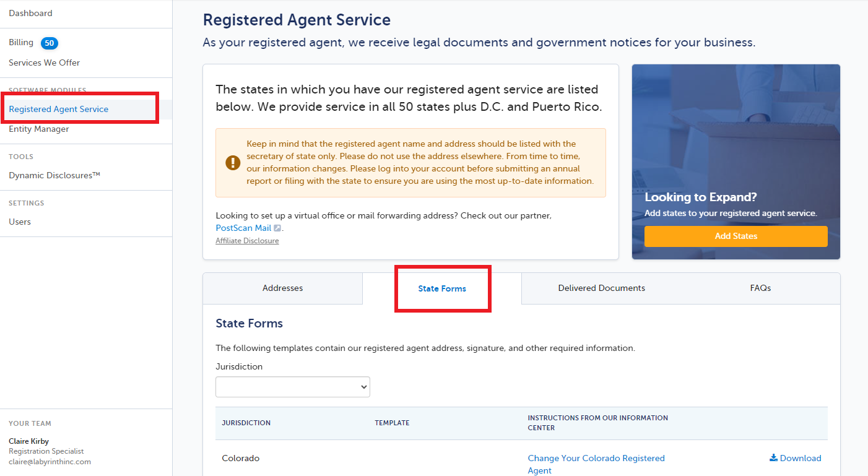Select Registered Agent Service in sidebar
The width and height of the screenshot is (868, 476).
(x=59, y=109)
